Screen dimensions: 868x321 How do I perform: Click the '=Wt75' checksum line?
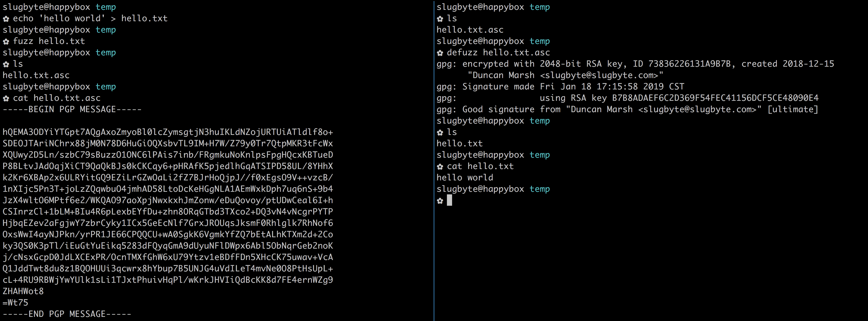tap(16, 302)
